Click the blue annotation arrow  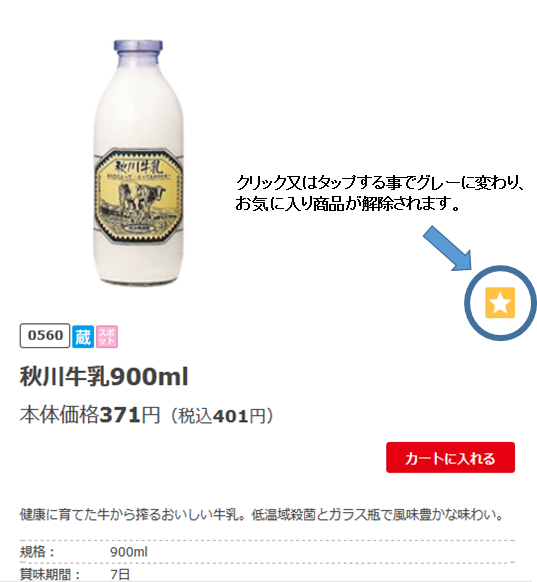pyautogui.click(x=448, y=248)
